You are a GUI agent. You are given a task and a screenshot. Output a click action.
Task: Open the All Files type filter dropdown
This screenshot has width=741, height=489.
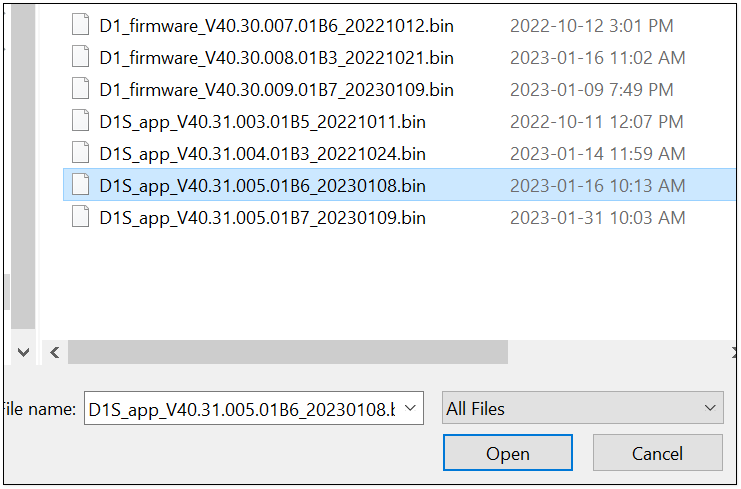pos(583,408)
